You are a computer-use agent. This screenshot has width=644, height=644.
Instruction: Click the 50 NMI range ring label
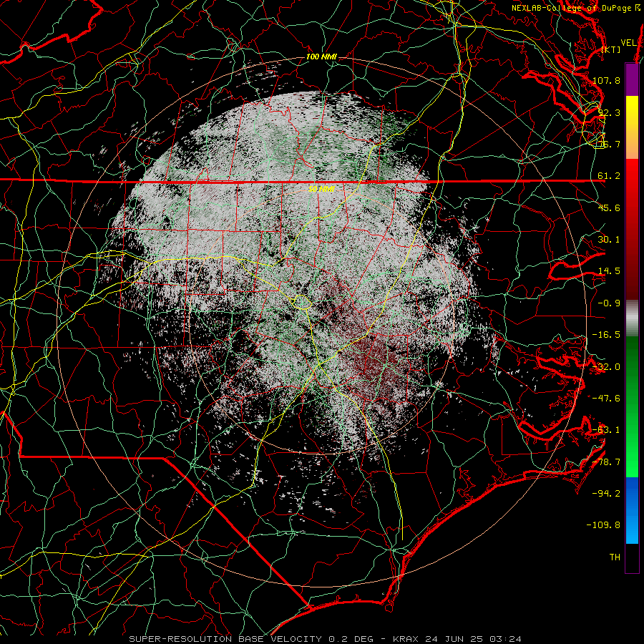(321, 189)
